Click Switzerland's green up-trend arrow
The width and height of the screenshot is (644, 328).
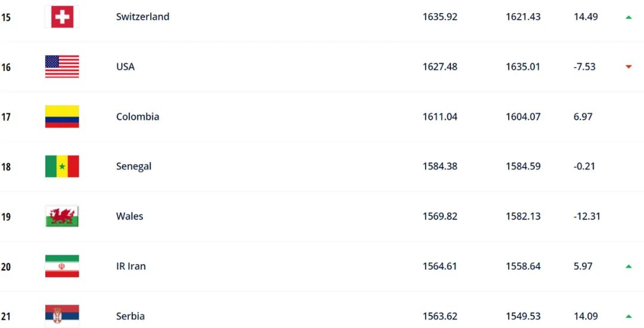(x=628, y=17)
